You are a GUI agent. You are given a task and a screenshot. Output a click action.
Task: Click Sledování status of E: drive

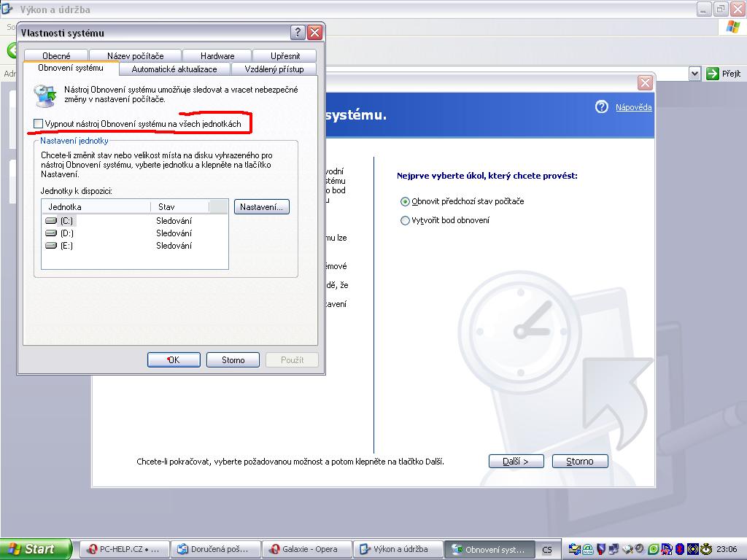pyautogui.click(x=174, y=246)
